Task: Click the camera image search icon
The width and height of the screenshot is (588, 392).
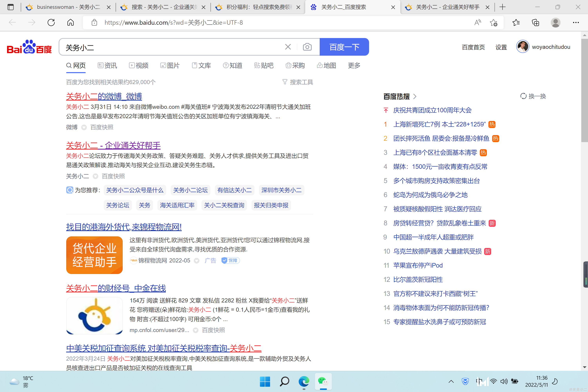Action: tap(307, 47)
